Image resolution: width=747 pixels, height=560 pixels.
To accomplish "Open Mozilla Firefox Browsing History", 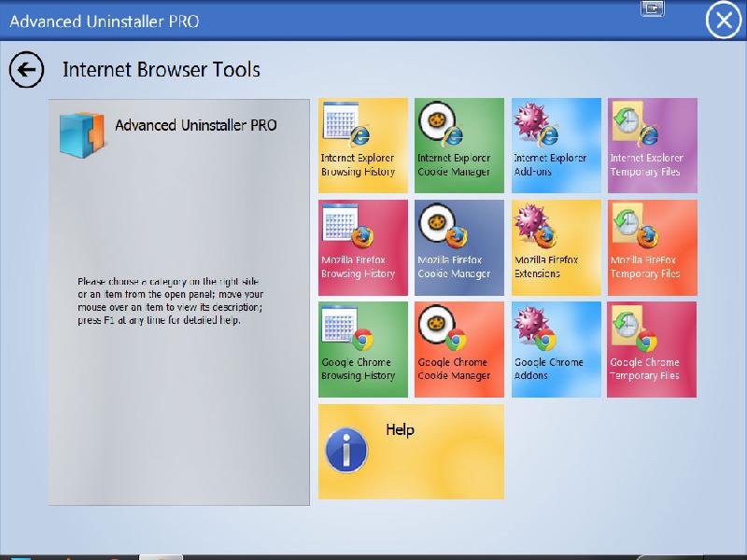I will pos(363,247).
